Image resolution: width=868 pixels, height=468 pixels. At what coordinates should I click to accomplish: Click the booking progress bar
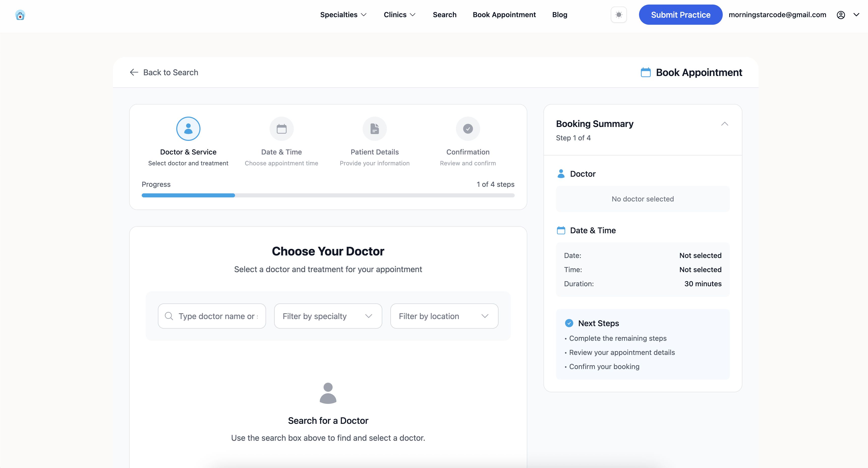coord(328,196)
